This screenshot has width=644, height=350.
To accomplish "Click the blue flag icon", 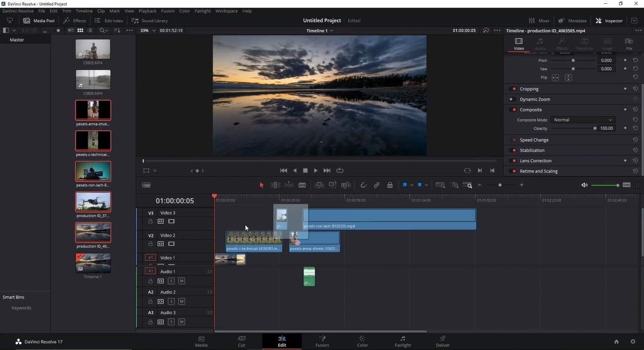I will (x=404, y=185).
